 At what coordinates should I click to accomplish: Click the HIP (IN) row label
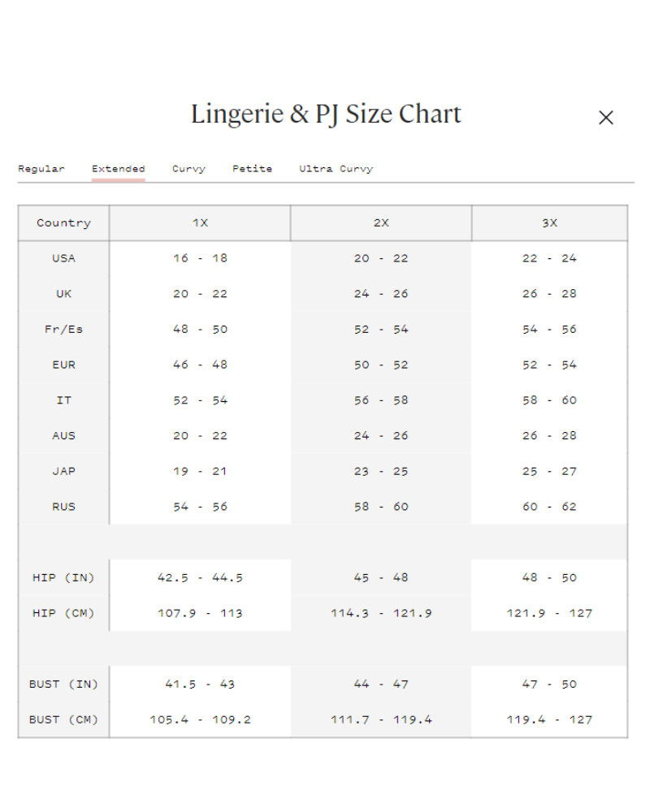tap(63, 578)
